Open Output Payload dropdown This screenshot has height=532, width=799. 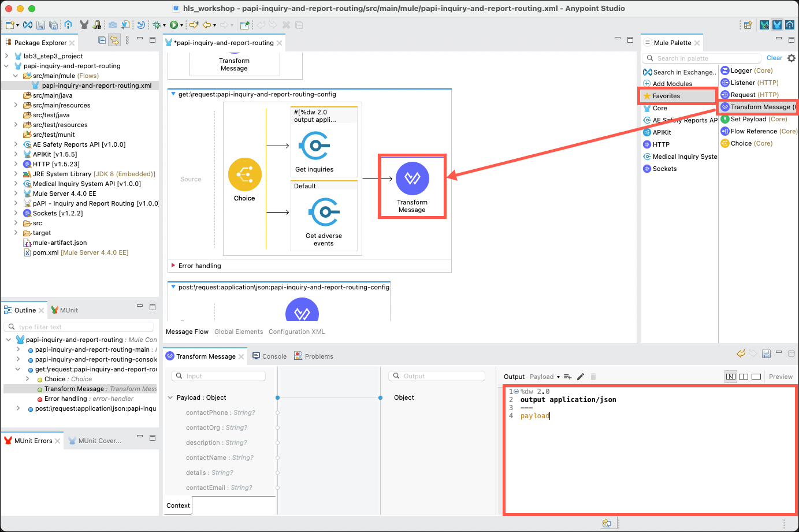[x=545, y=377]
